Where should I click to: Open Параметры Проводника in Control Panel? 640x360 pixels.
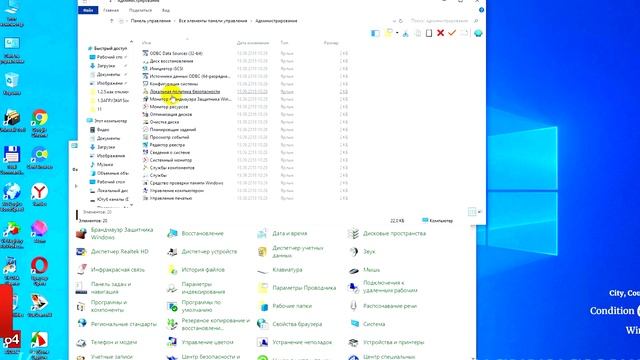(x=304, y=288)
